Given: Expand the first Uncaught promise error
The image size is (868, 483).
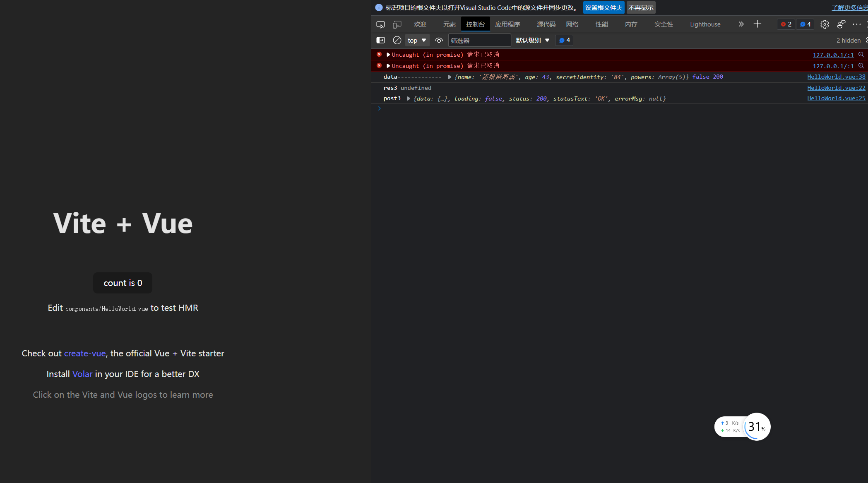Looking at the screenshot, I should tap(388, 55).
